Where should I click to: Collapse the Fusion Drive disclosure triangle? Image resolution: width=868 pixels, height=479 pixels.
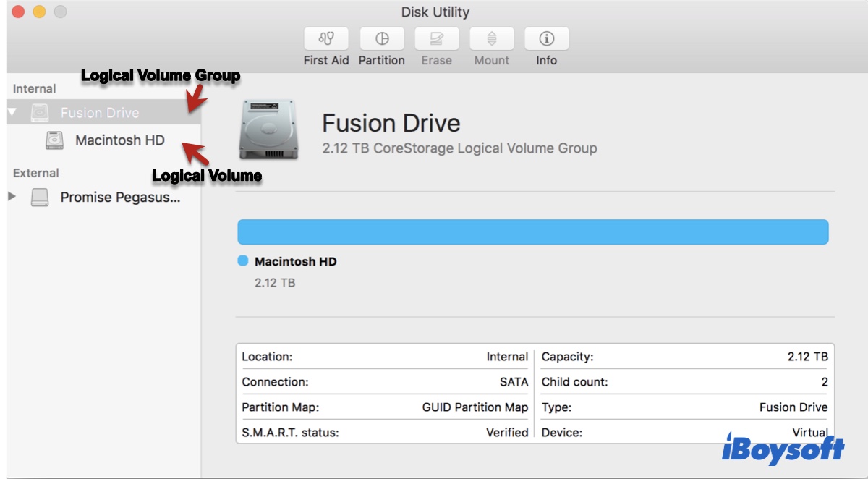click(12, 112)
